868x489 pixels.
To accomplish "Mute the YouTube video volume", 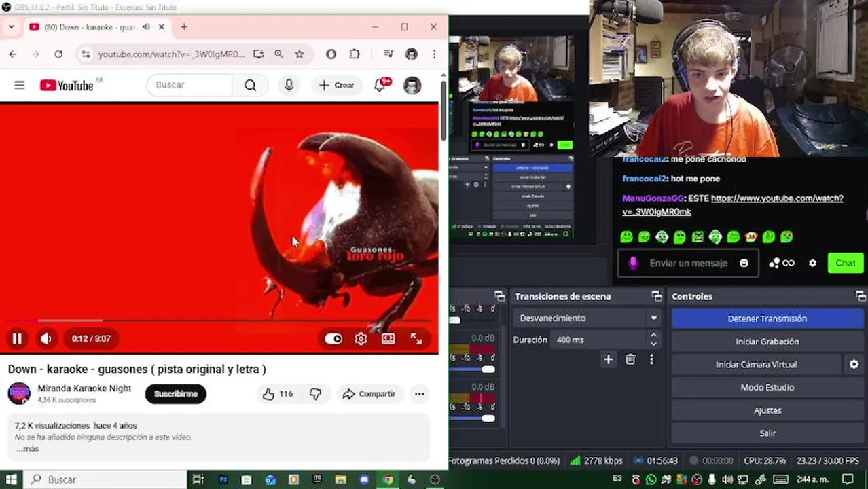I will (46, 338).
